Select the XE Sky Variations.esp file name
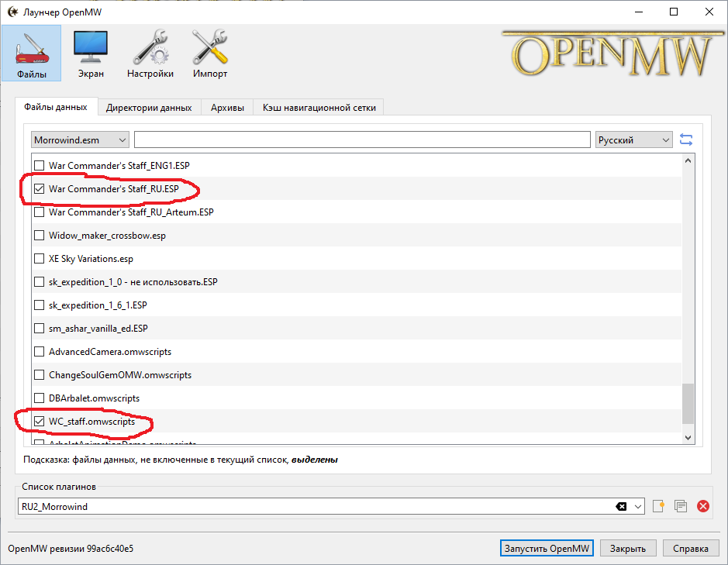The width and height of the screenshot is (728, 565). [x=91, y=259]
